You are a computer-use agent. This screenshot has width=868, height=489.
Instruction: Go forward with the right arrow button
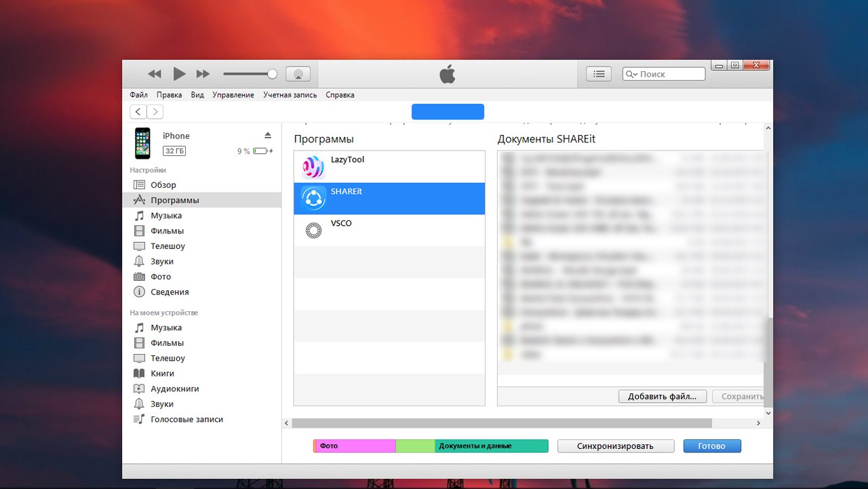(x=155, y=112)
